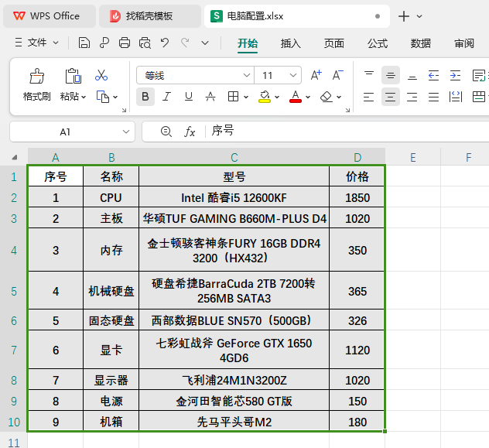Click the hamburger menu icon beside 文件

click(x=19, y=42)
